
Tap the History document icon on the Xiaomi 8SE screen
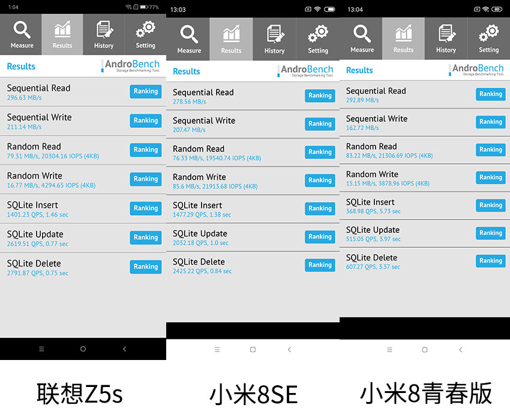pyautogui.click(x=274, y=34)
